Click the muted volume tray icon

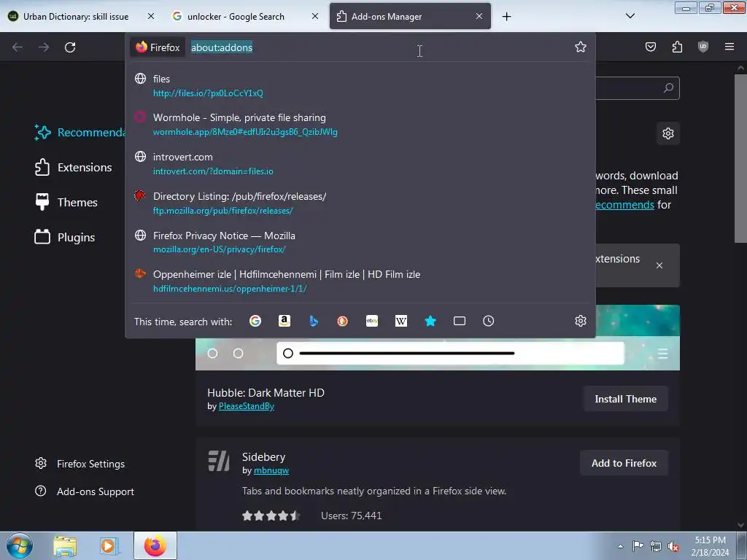tap(673, 546)
